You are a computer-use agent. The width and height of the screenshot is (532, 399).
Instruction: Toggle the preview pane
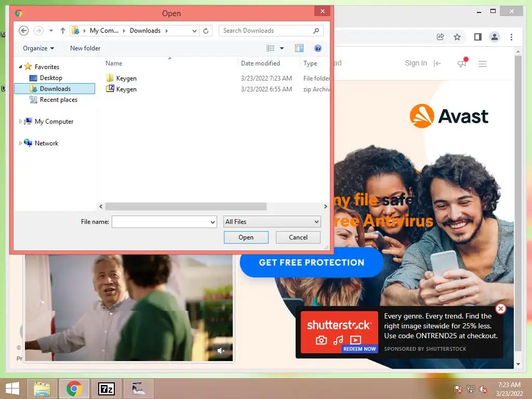coord(299,48)
